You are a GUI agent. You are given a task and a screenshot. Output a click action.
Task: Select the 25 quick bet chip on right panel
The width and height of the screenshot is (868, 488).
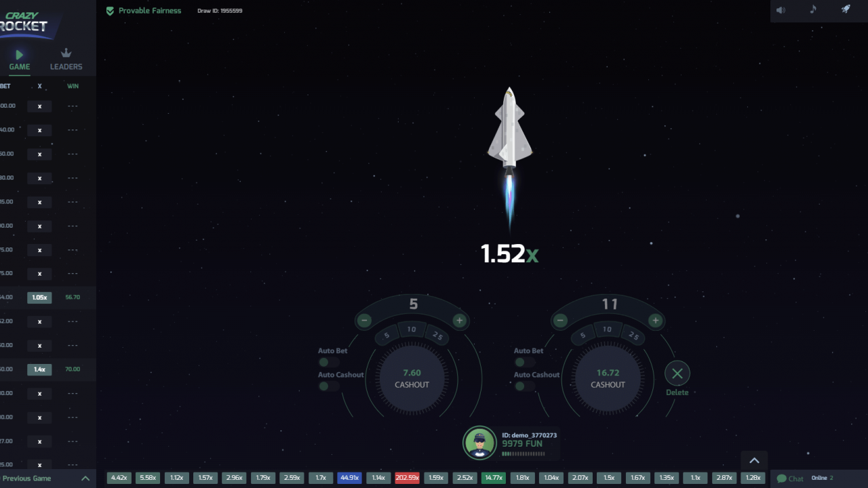coord(633,332)
